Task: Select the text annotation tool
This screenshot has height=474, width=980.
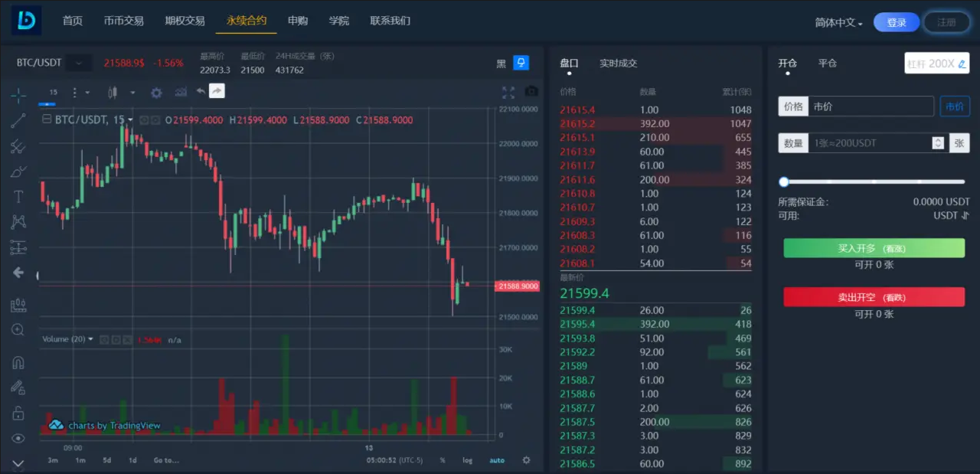Action: point(18,196)
